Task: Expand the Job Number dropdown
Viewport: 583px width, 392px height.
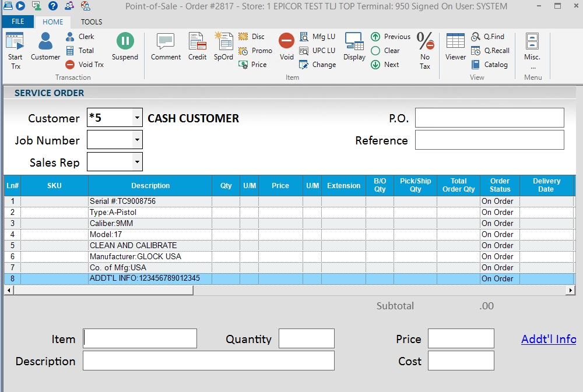Action: 137,140
